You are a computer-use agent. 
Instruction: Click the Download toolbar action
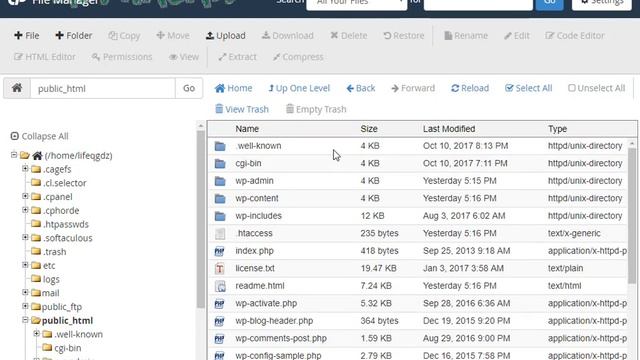[x=288, y=36]
